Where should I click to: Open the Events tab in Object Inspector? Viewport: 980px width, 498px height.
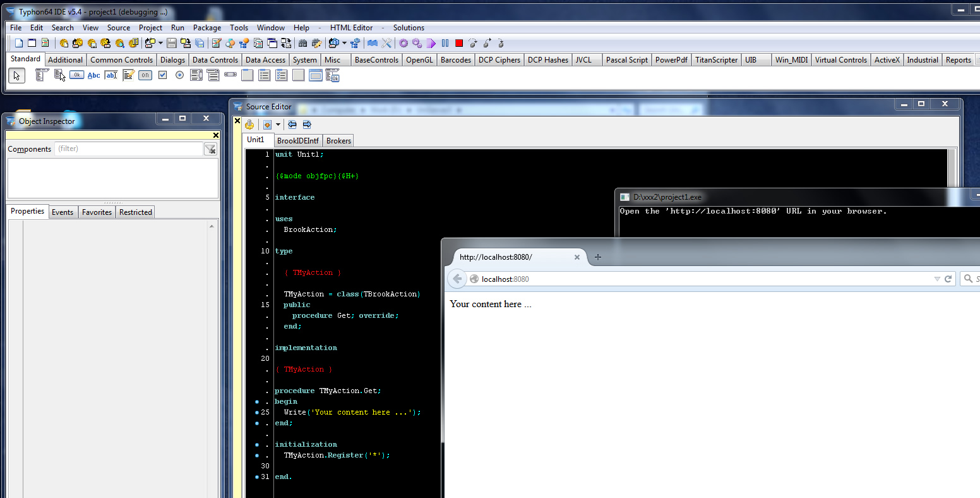click(x=63, y=212)
